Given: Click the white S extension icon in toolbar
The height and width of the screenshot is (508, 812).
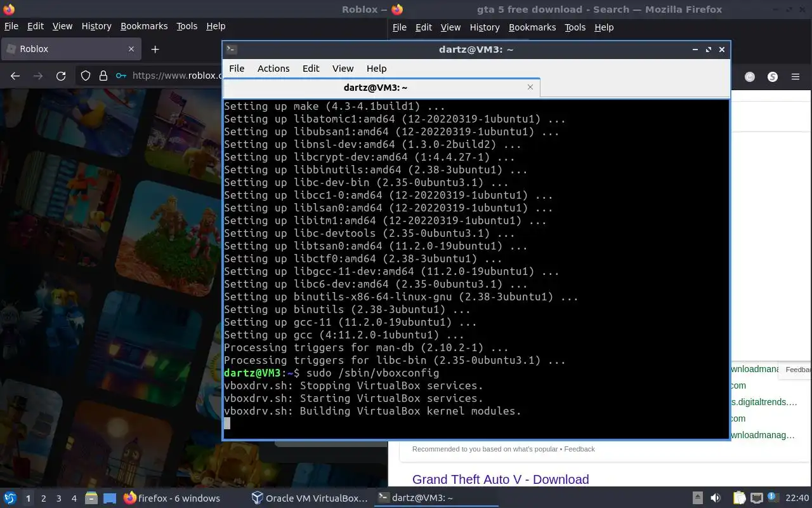Looking at the screenshot, I should click(x=773, y=77).
